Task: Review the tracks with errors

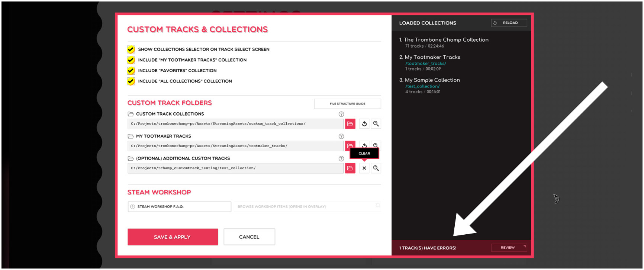Action: (x=509, y=248)
